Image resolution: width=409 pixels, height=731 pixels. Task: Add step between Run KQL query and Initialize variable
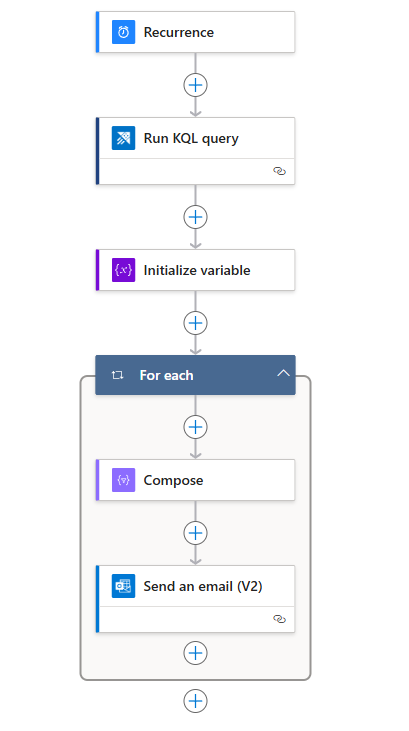pos(195,217)
